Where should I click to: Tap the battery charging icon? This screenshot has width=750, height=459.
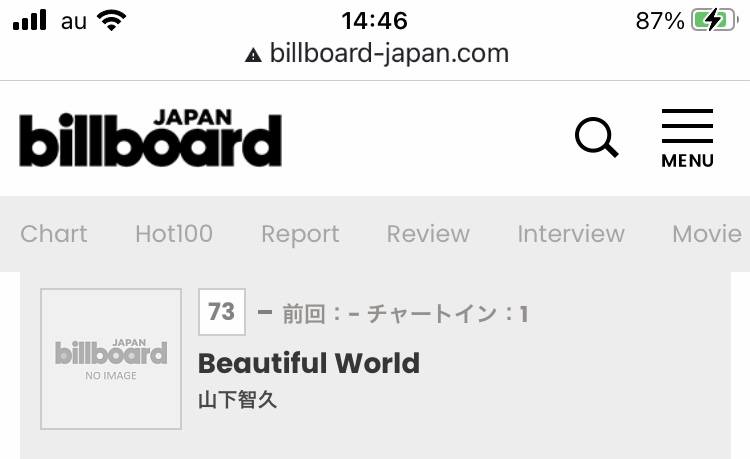[714, 21]
